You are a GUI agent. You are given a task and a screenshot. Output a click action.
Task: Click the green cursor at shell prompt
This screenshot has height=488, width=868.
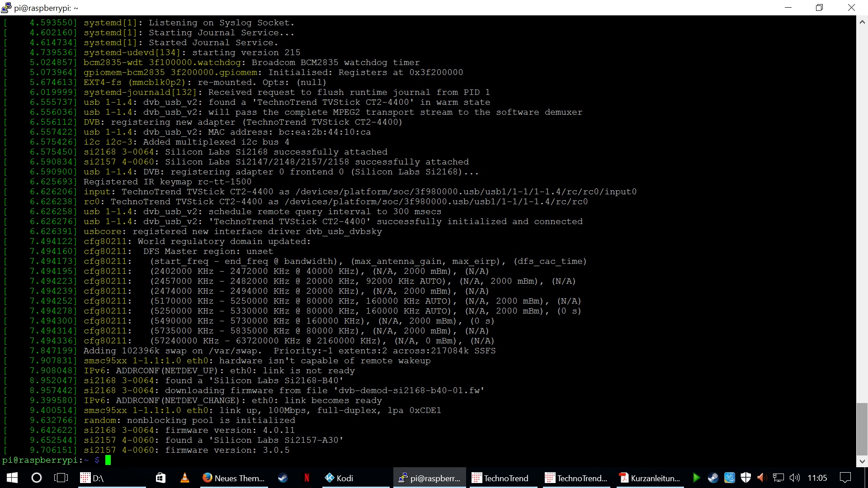click(108, 460)
